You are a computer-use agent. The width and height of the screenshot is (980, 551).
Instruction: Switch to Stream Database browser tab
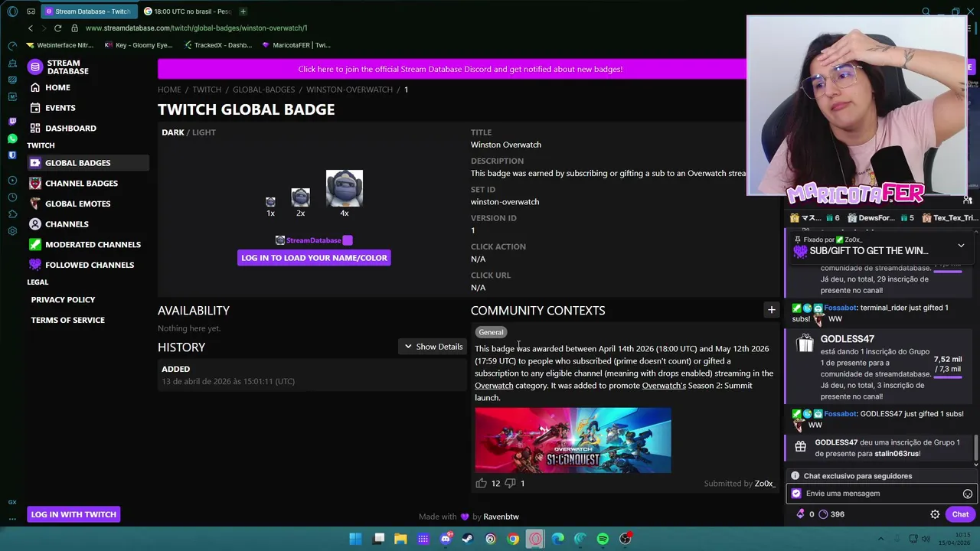point(88,11)
